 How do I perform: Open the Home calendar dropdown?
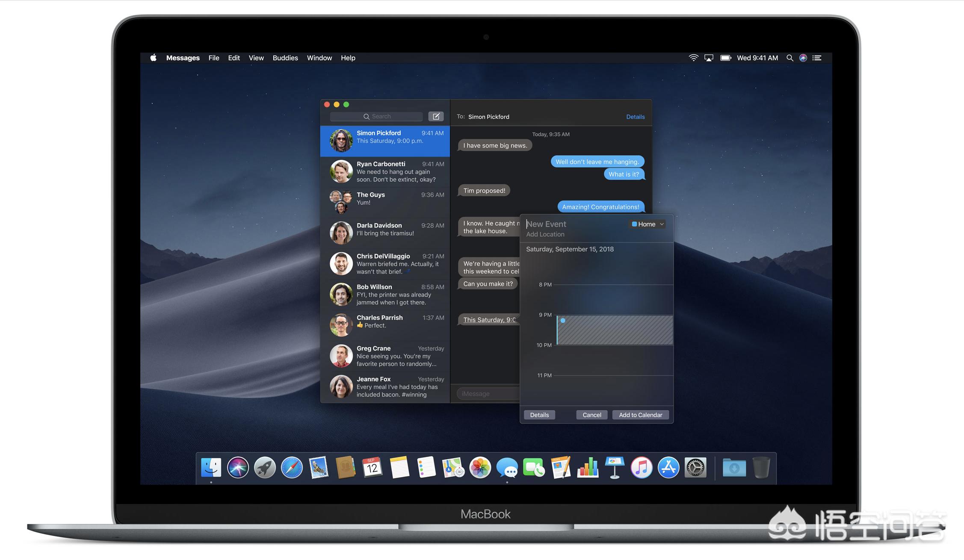click(648, 224)
